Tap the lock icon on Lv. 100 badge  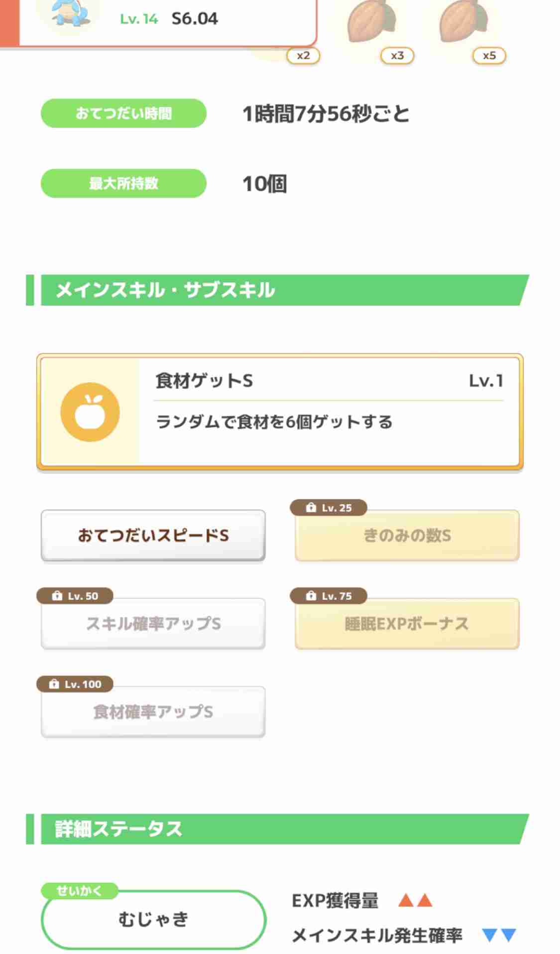coord(54,684)
